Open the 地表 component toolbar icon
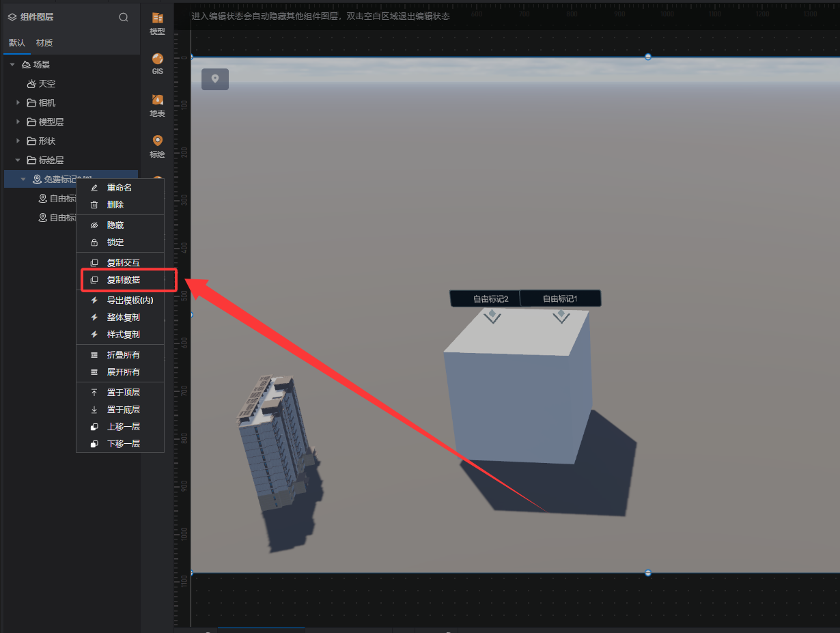This screenshot has height=633, width=840. pyautogui.click(x=158, y=106)
